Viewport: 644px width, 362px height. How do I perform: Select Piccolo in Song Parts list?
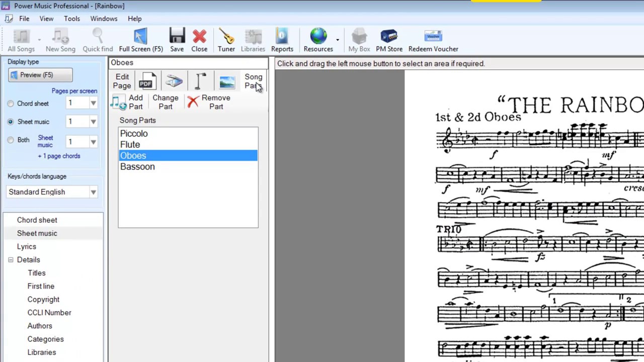point(188,134)
